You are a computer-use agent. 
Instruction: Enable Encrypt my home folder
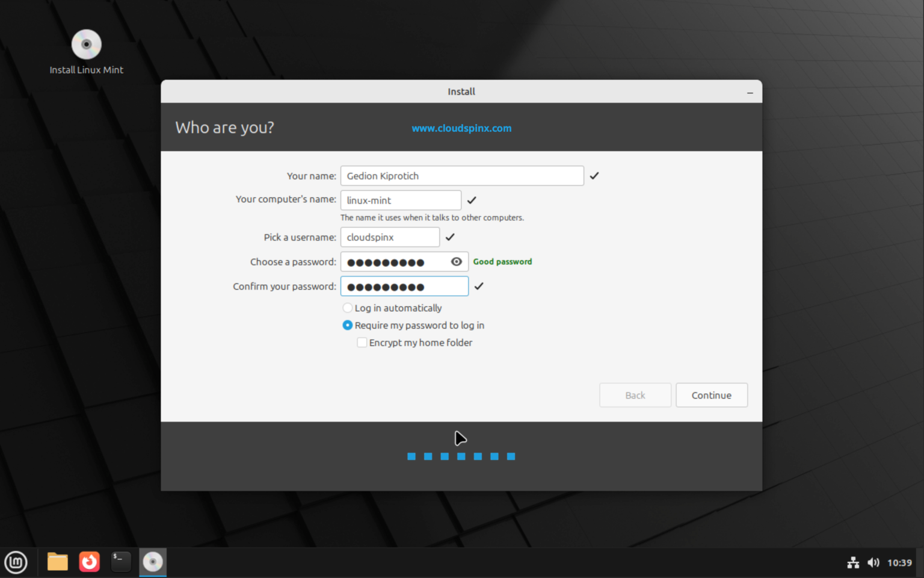pyautogui.click(x=362, y=342)
